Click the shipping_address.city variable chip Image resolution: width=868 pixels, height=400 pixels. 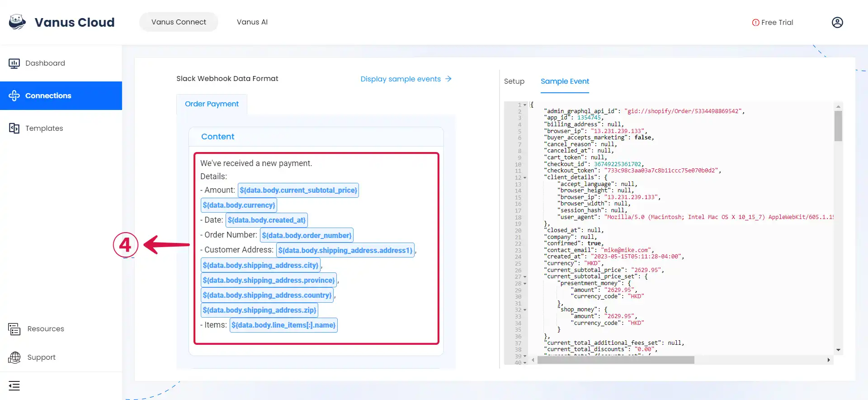click(260, 265)
